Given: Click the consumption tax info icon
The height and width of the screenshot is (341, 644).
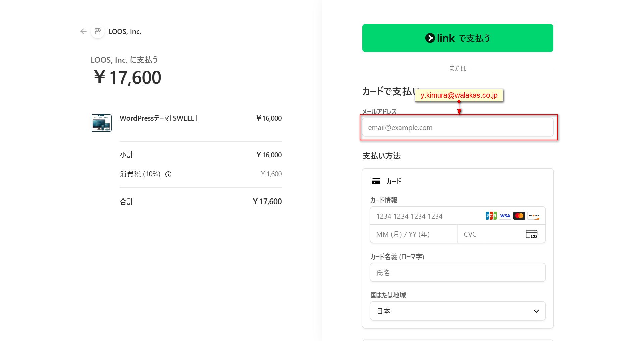Looking at the screenshot, I should [x=168, y=174].
